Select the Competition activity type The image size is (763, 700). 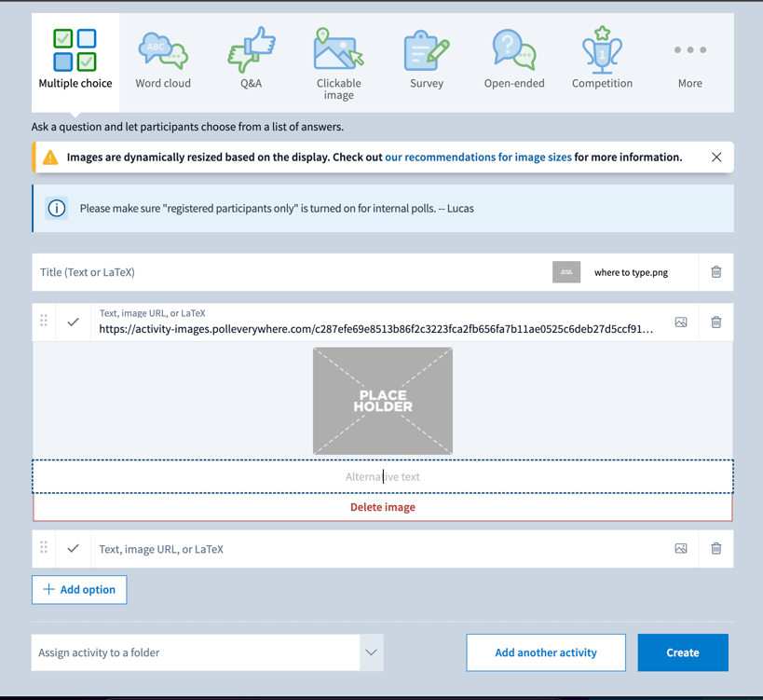pyautogui.click(x=602, y=62)
